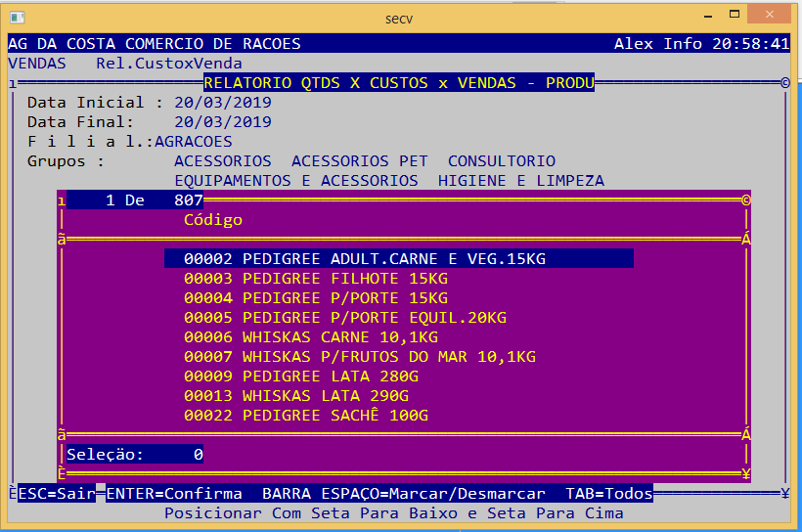The height and width of the screenshot is (532, 802).
Task: Click the Data Final value 20/03/2019
Action: click(223, 121)
